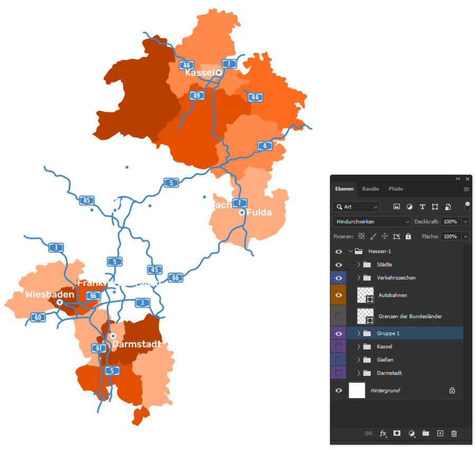Open layer style fx menu
Viewport: 476px width, 450px height.
[383, 434]
